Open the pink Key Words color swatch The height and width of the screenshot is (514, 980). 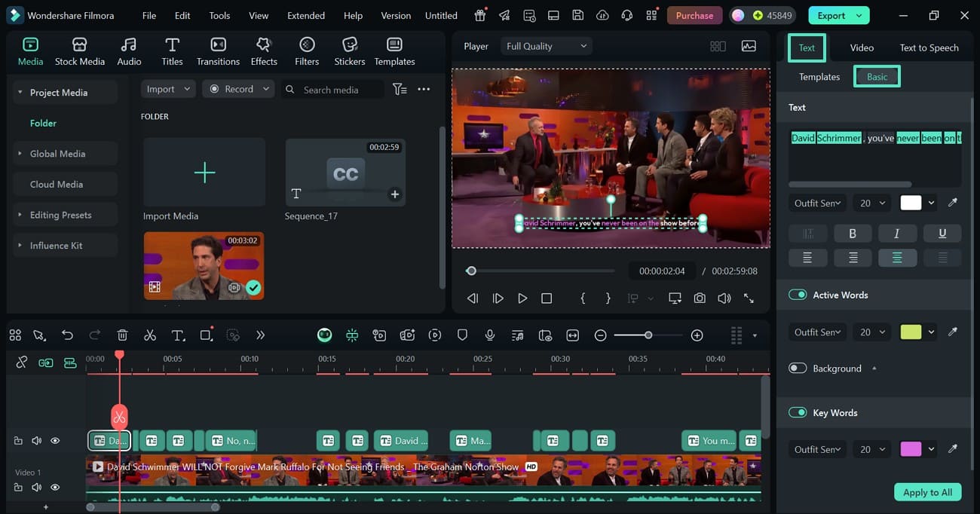pyautogui.click(x=911, y=449)
